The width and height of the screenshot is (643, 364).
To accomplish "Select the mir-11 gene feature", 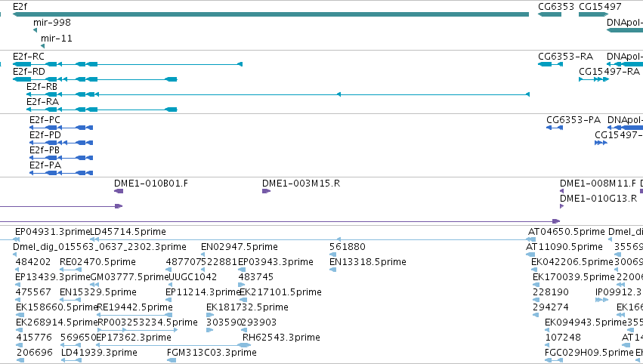I will click(x=42, y=46).
